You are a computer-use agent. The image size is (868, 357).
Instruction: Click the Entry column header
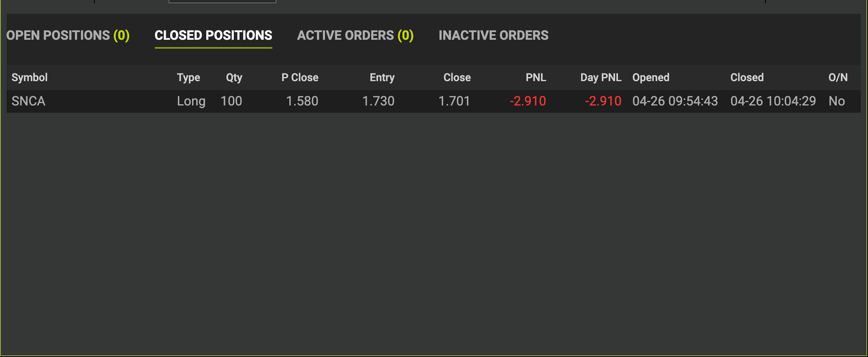(382, 77)
